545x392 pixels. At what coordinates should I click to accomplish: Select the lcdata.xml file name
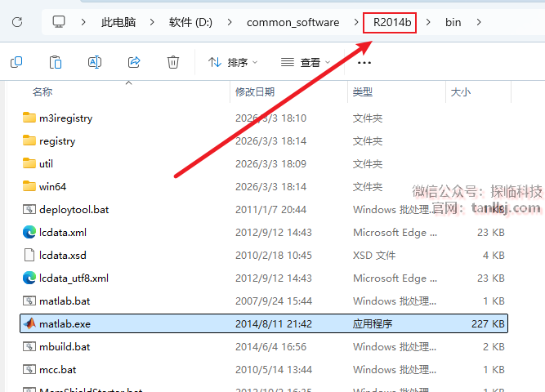point(63,233)
